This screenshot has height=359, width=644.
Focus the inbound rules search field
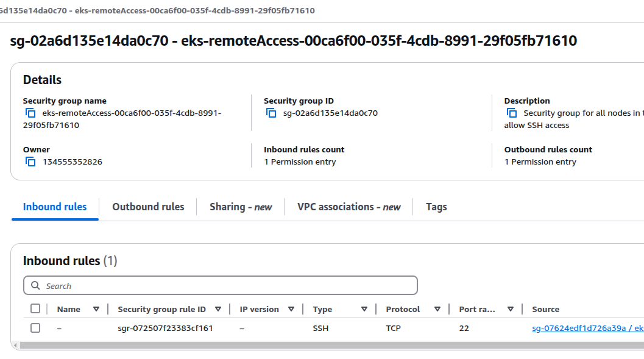221,285
